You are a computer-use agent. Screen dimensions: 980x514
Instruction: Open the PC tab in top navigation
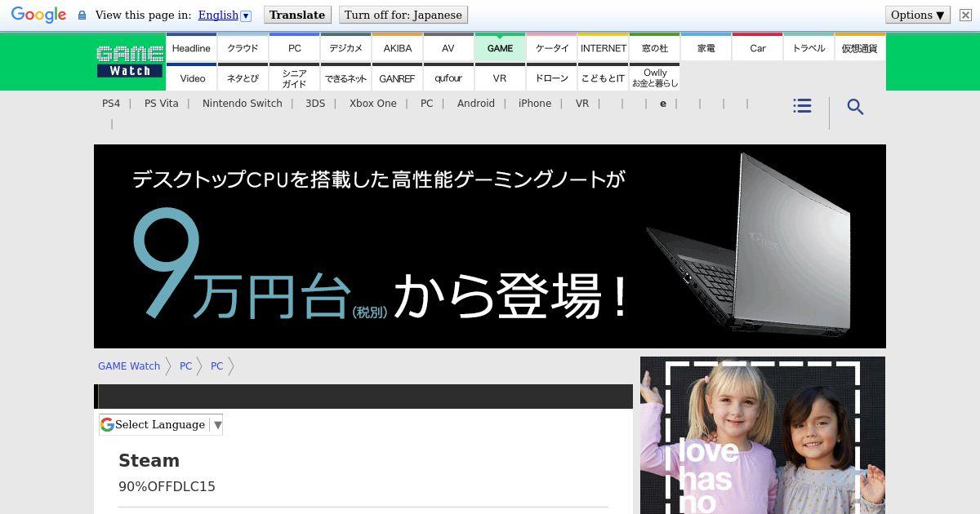coord(294,48)
